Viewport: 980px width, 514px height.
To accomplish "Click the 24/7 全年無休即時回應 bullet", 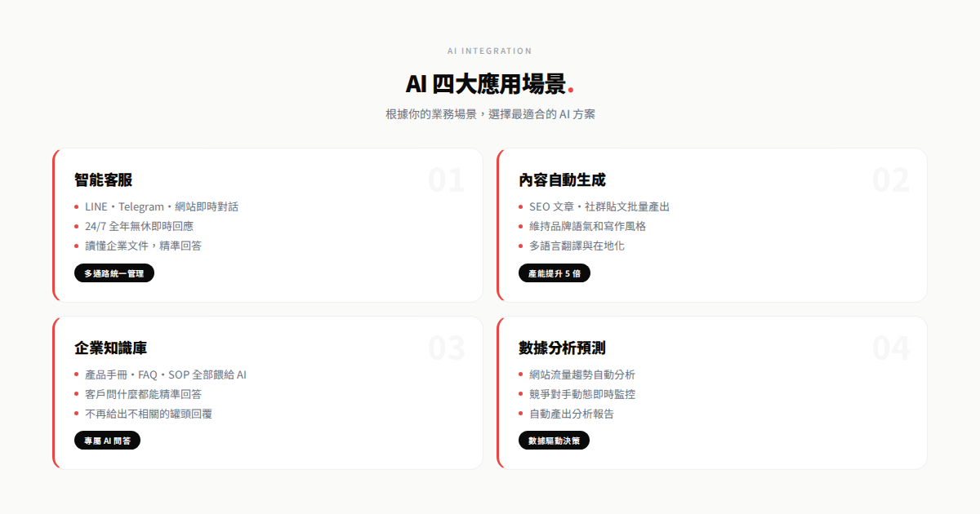I will 139,226.
